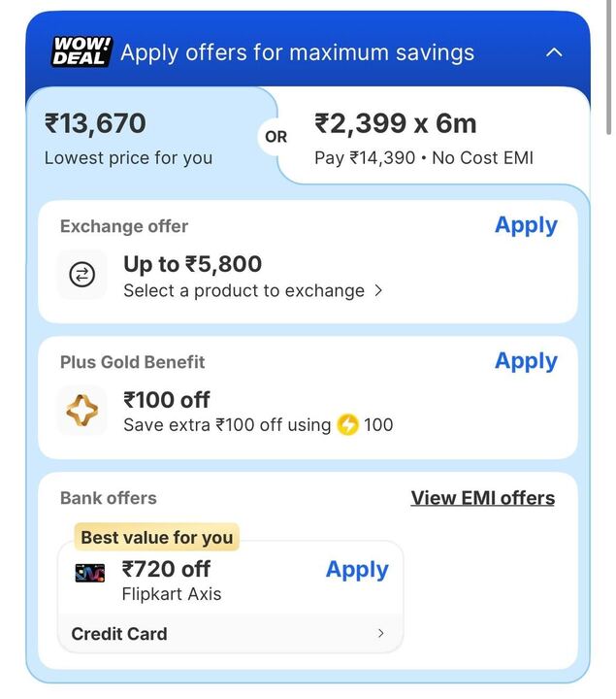The image size is (616, 699).
Task: Click the Credit Card label
Action: (119, 634)
